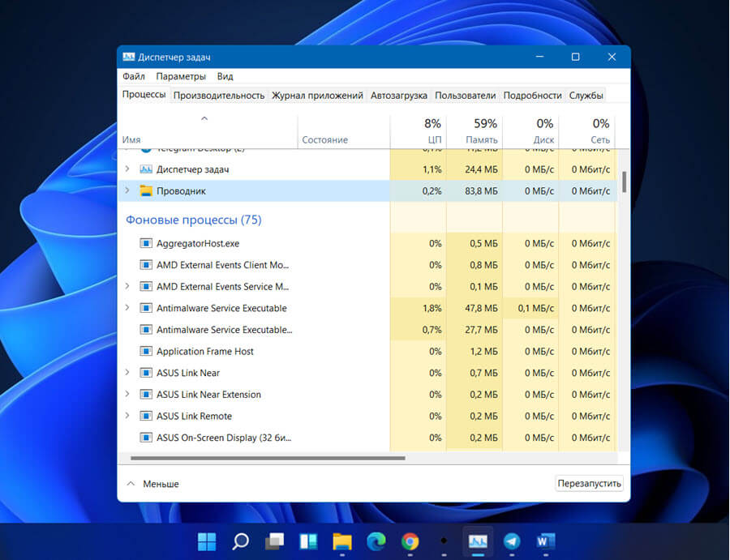
Task: Open taskbar Search
Action: (x=240, y=541)
